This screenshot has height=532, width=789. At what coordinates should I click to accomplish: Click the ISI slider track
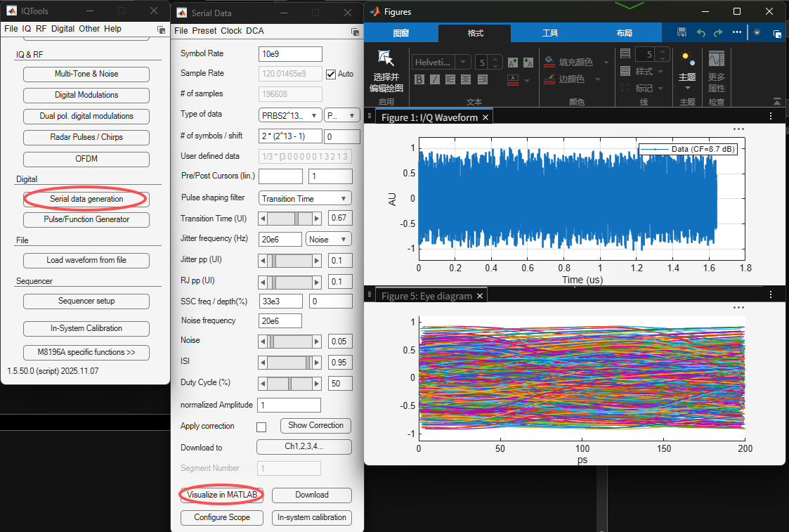pyautogui.click(x=289, y=363)
